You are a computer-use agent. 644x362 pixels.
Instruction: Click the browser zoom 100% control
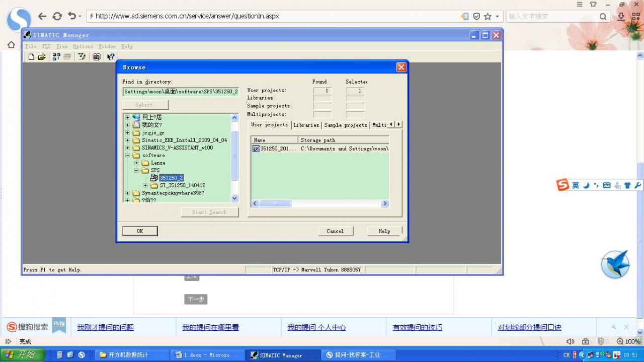click(x=628, y=341)
